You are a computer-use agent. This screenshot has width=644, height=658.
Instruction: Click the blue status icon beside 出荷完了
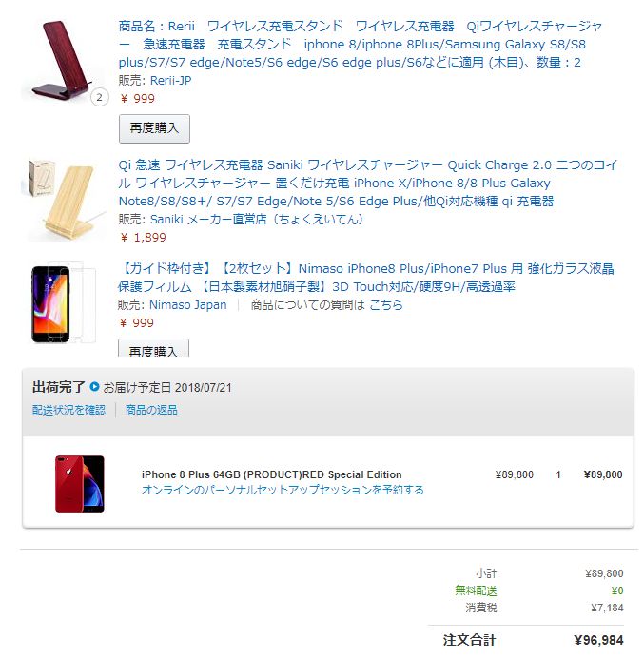[x=94, y=386]
